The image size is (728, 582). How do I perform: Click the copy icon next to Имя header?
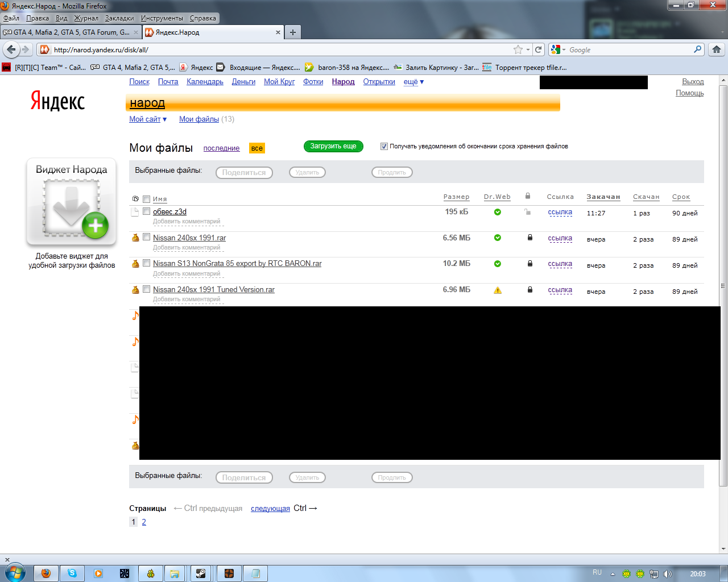click(135, 199)
